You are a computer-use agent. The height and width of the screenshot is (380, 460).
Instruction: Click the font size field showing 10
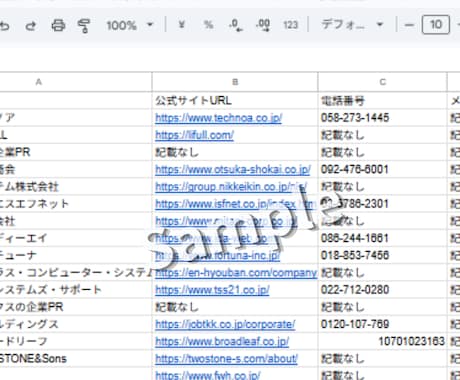point(436,25)
